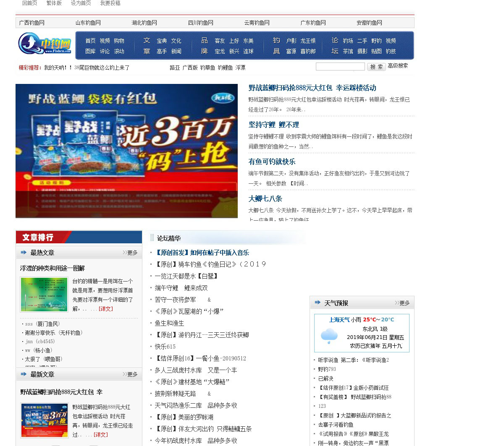Open headline 野战蓝鲫扫码抢888元大红包
The height and width of the screenshot is (446, 504).
[x=312, y=88]
